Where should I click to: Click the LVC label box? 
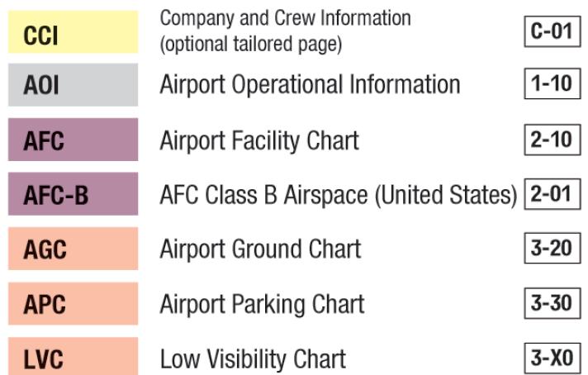coord(73,356)
